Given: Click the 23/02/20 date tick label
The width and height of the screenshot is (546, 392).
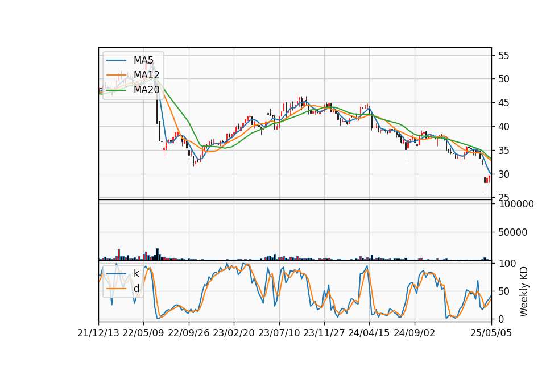Looking at the screenshot, I should pos(234,333).
